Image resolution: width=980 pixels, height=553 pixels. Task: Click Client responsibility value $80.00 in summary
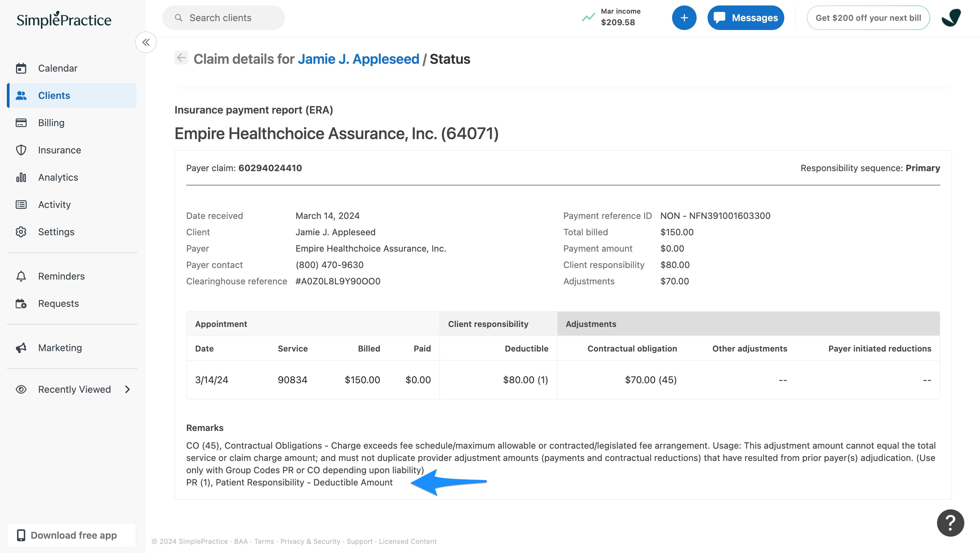click(675, 265)
